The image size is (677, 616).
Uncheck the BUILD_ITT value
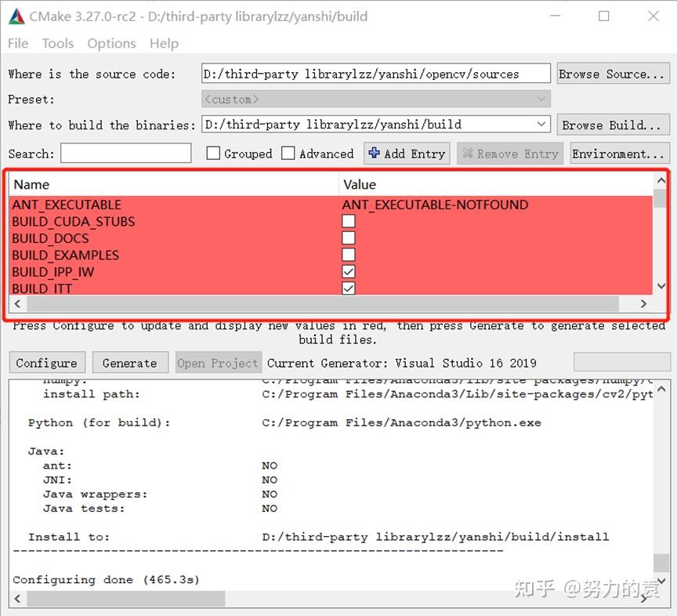tap(348, 288)
